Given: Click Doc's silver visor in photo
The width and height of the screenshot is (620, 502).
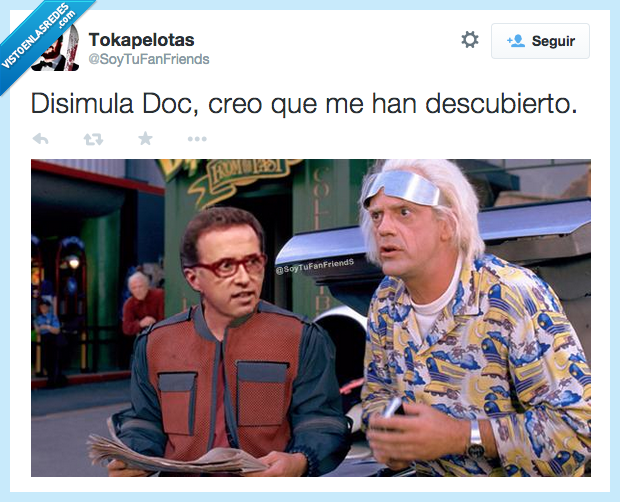Looking at the screenshot, I should coord(401,187).
